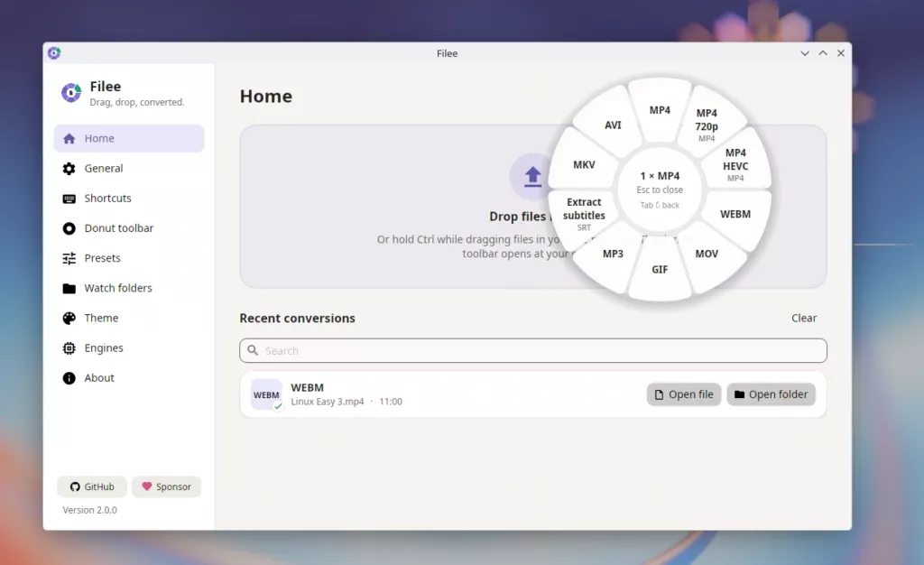Click the Donut toolbar ring icon

coord(69,228)
